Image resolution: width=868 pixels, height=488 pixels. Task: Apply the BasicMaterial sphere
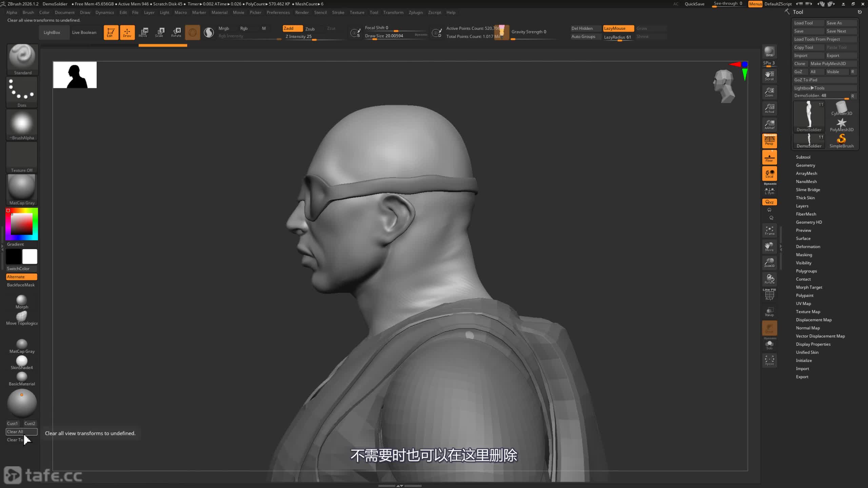click(22, 379)
